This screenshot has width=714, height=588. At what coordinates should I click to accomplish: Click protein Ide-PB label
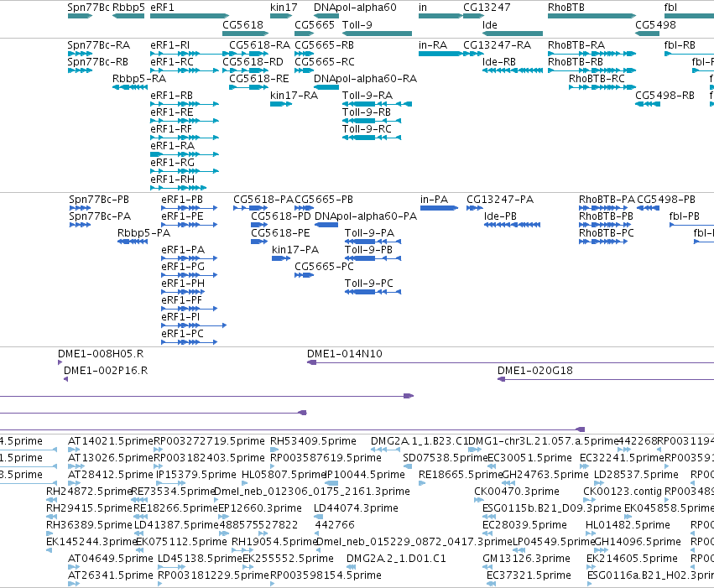pos(500,216)
